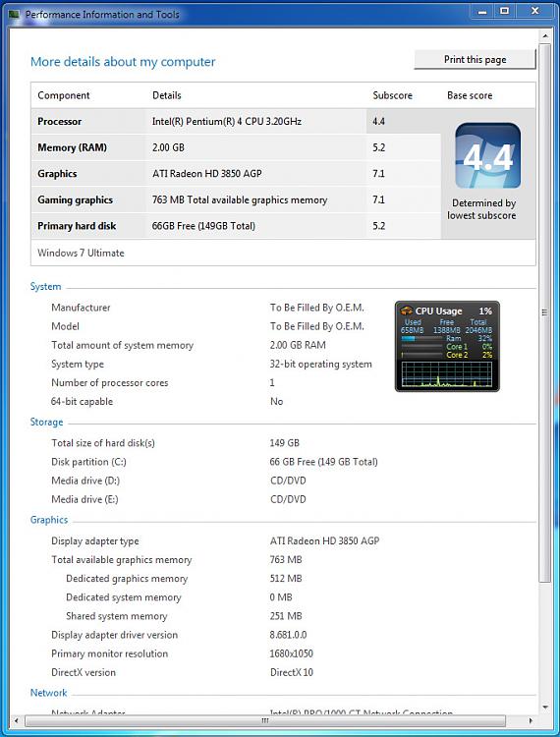
Task: Click the Graphics section heading
Action: [x=49, y=520]
